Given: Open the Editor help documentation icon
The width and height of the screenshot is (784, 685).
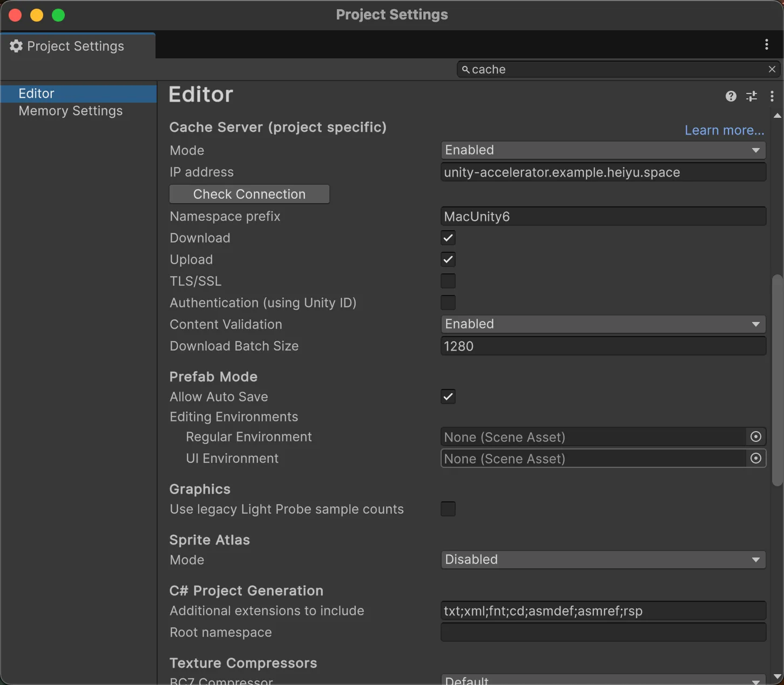Looking at the screenshot, I should pos(731,96).
